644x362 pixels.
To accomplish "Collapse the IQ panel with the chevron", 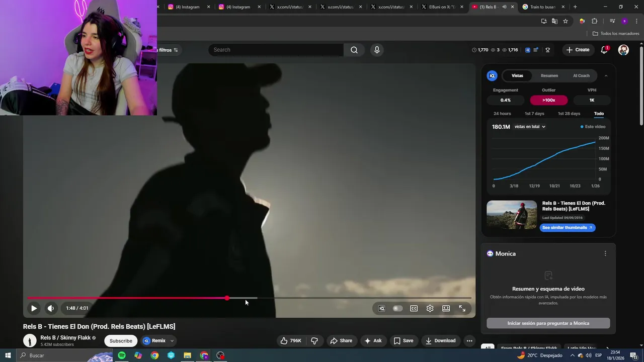I will pyautogui.click(x=606, y=75).
